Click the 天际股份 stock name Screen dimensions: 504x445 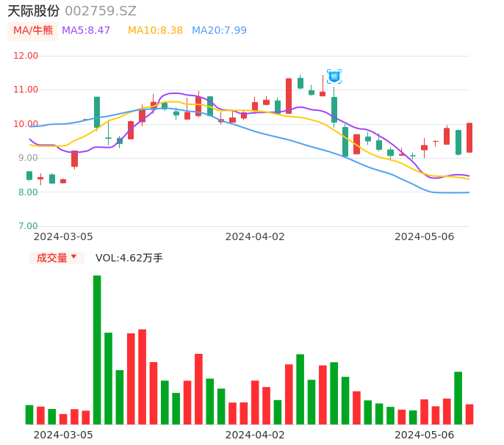coord(34,11)
